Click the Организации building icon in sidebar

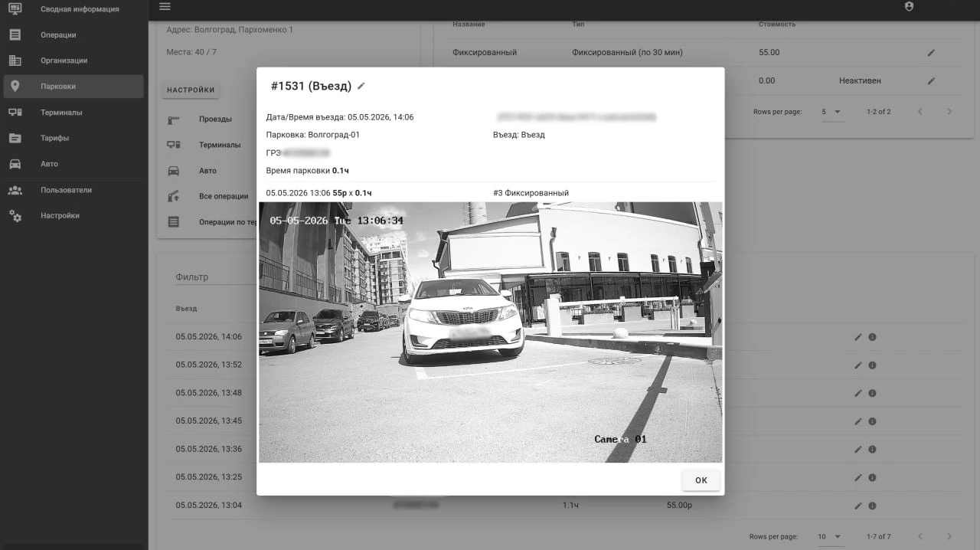point(15,61)
